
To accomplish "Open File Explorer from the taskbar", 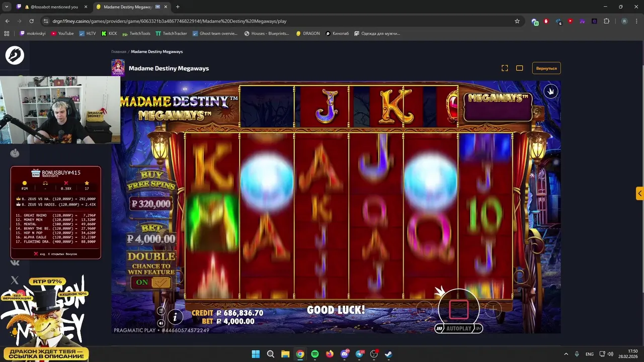I will [x=285, y=354].
